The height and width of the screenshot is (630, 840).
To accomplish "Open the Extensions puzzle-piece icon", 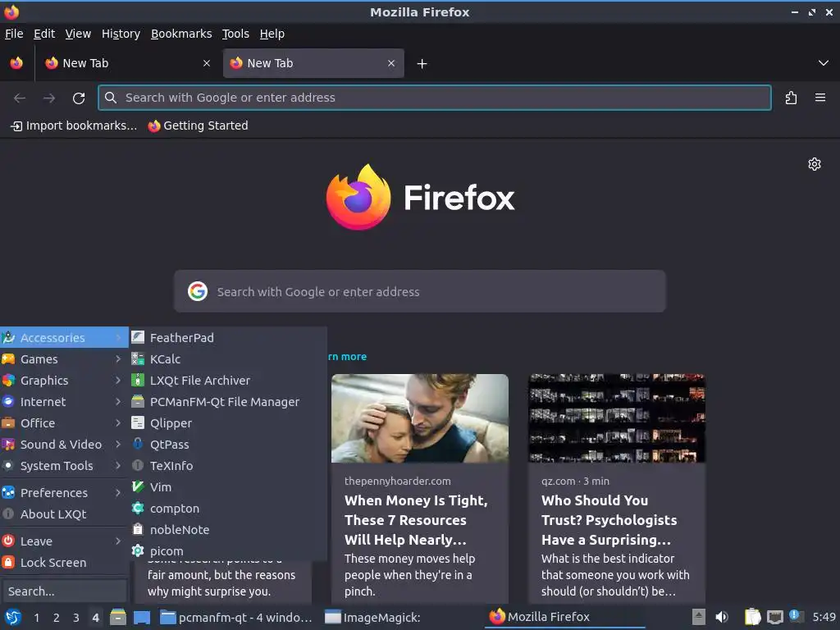I will 791,98.
